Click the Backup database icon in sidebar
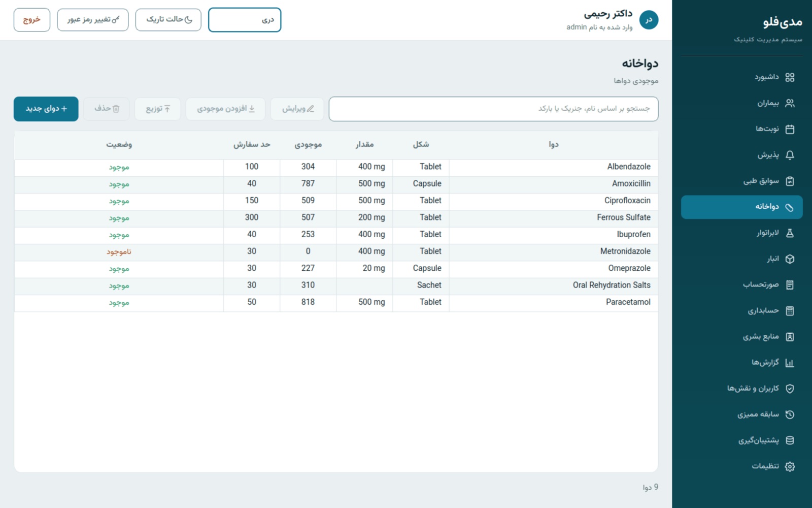The height and width of the screenshot is (508, 812). (790, 440)
